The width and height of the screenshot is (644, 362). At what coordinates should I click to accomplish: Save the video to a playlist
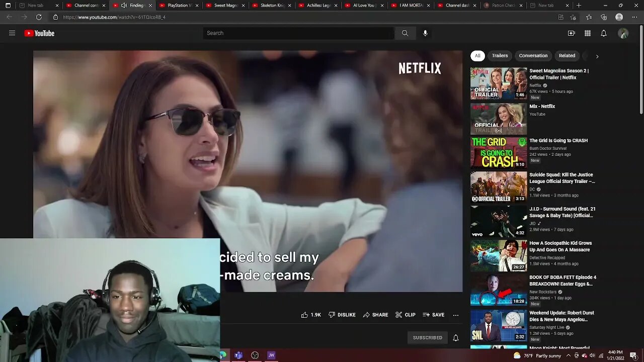(433, 315)
